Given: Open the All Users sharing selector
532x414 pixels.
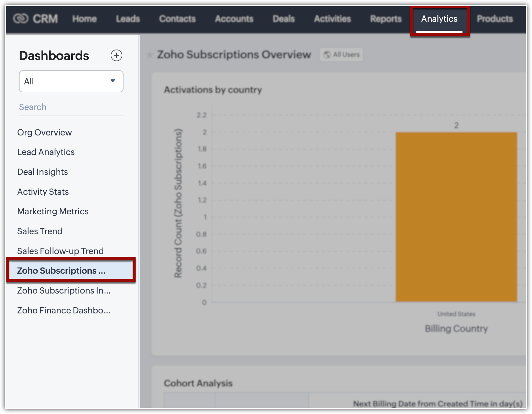Looking at the screenshot, I should pos(342,55).
